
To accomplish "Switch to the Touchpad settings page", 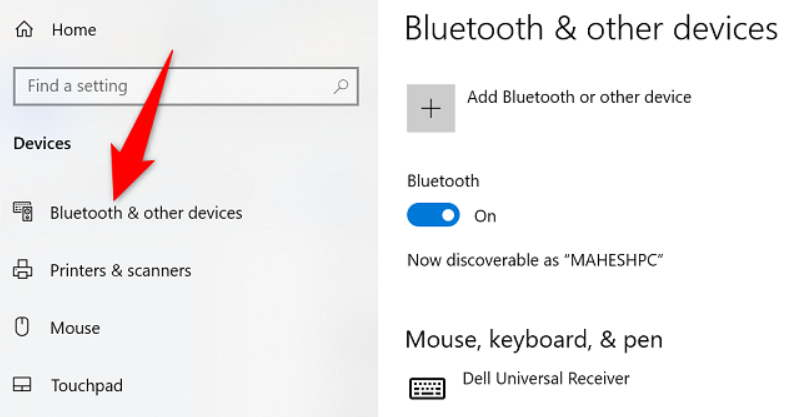I will pyautogui.click(x=85, y=384).
